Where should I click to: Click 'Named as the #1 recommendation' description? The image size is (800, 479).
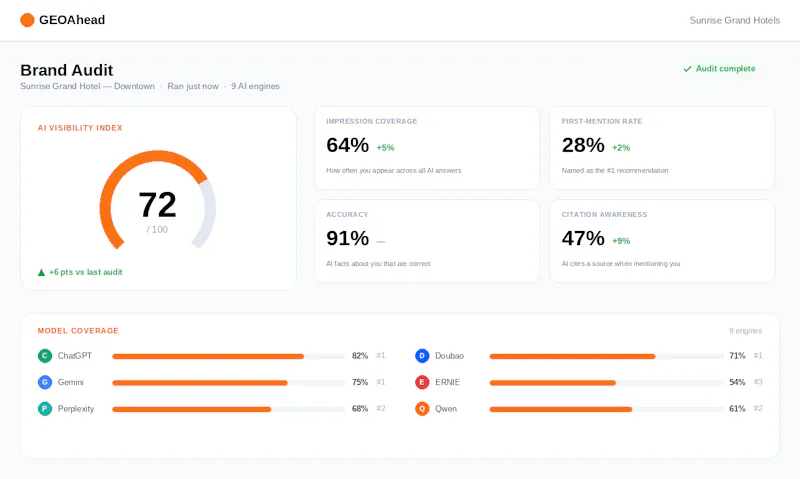615,170
